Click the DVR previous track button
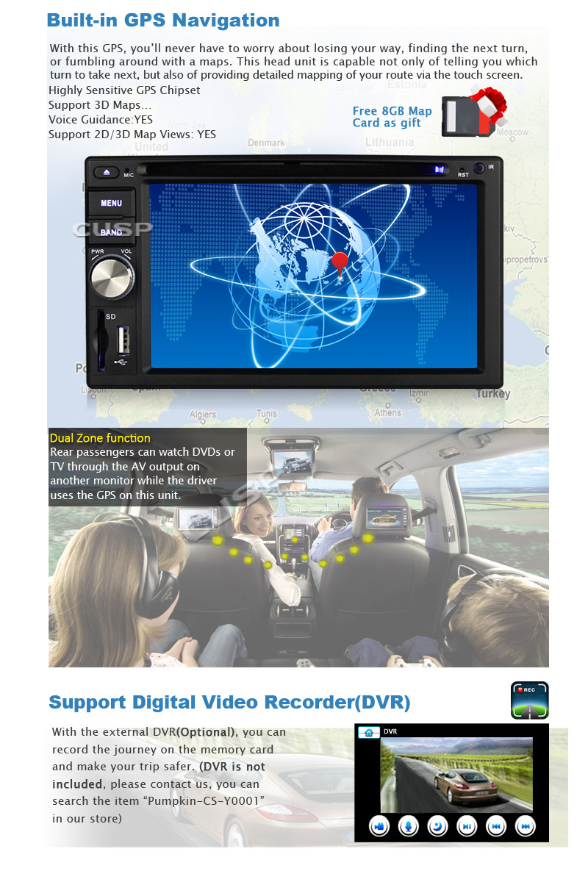Screen dimensions: 588x871 (496, 826)
